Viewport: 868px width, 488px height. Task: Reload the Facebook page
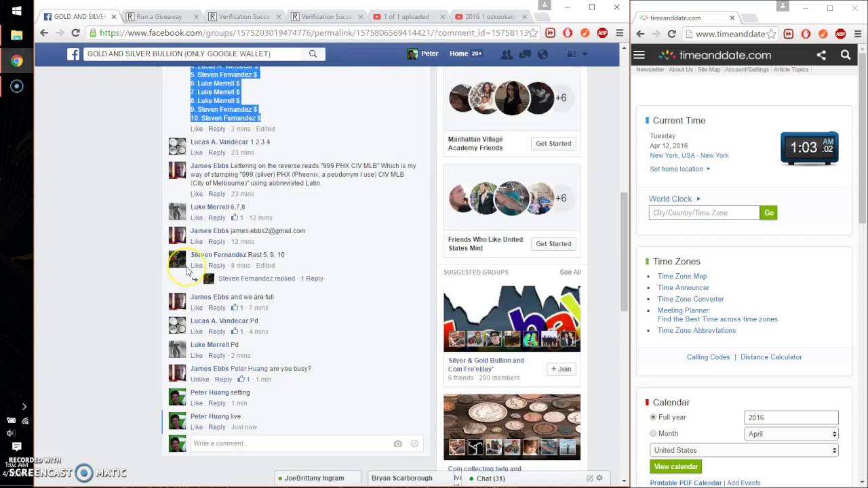(75, 33)
